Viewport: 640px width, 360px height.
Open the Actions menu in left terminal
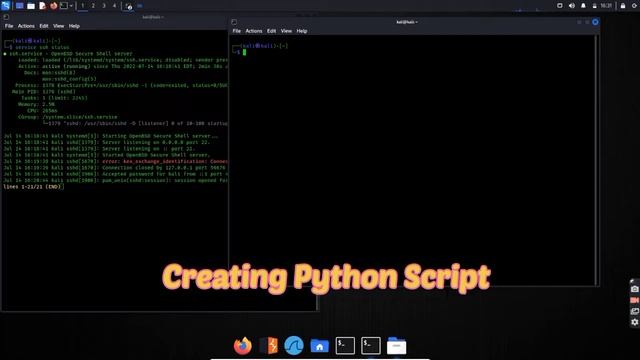click(26, 26)
